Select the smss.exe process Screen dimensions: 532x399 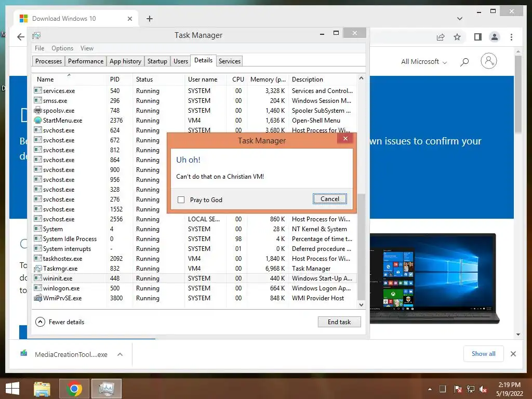(195, 100)
